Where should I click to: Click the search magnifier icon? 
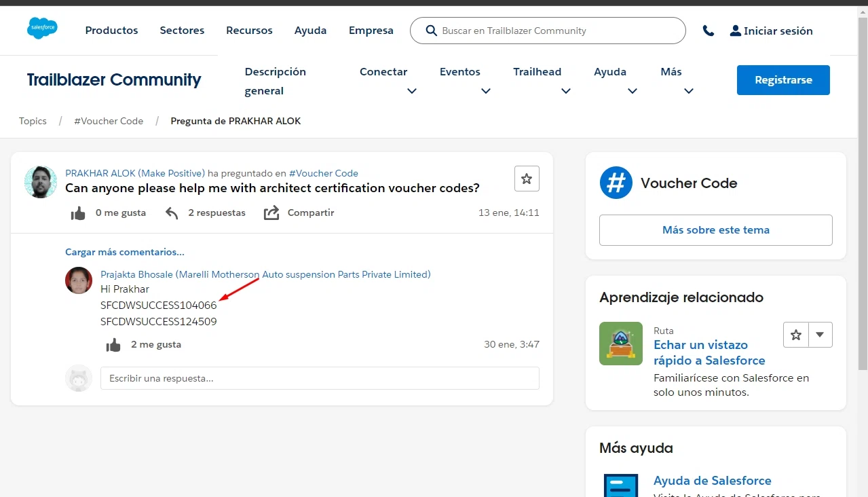(431, 31)
